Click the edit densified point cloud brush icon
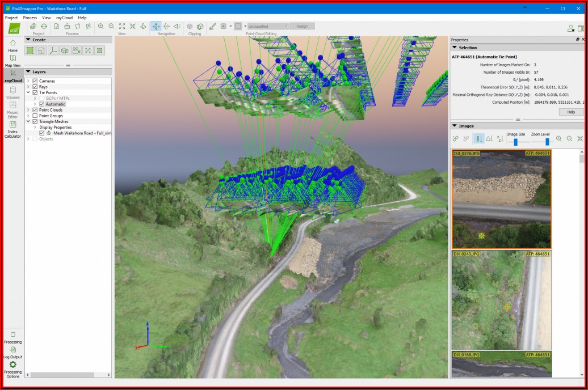Screen dimensions: 588x390 click(x=212, y=26)
